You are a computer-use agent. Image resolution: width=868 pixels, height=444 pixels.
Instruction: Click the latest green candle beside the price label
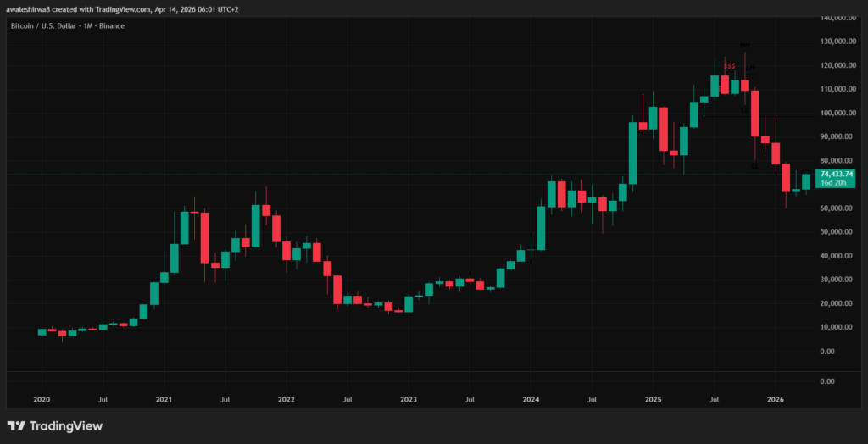pos(805,180)
